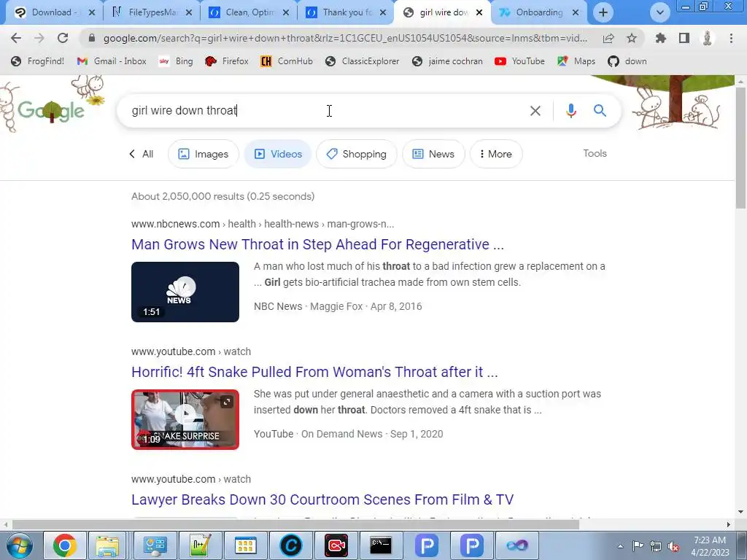Bookmark this page with the star icon
The image size is (747, 560).
(x=631, y=38)
